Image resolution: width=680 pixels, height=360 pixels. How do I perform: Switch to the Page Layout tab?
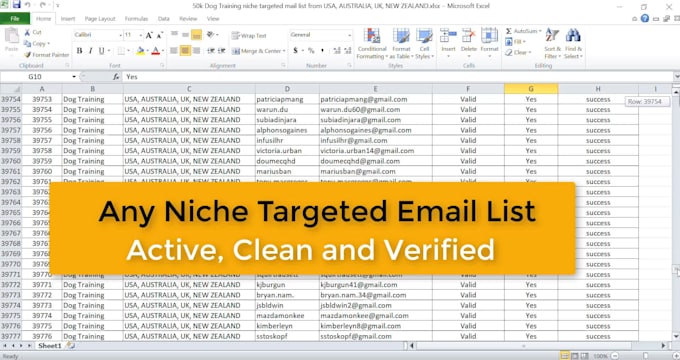coord(100,19)
